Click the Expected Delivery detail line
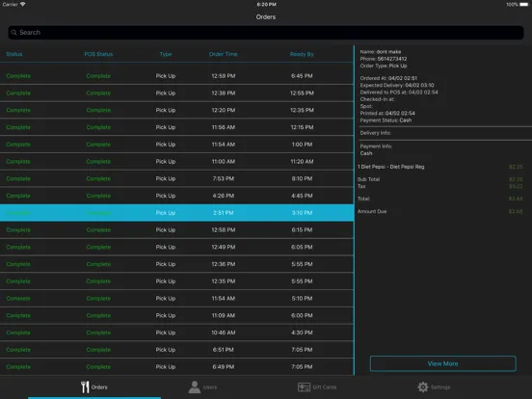Image resolution: width=532 pixels, height=399 pixels. [397, 85]
